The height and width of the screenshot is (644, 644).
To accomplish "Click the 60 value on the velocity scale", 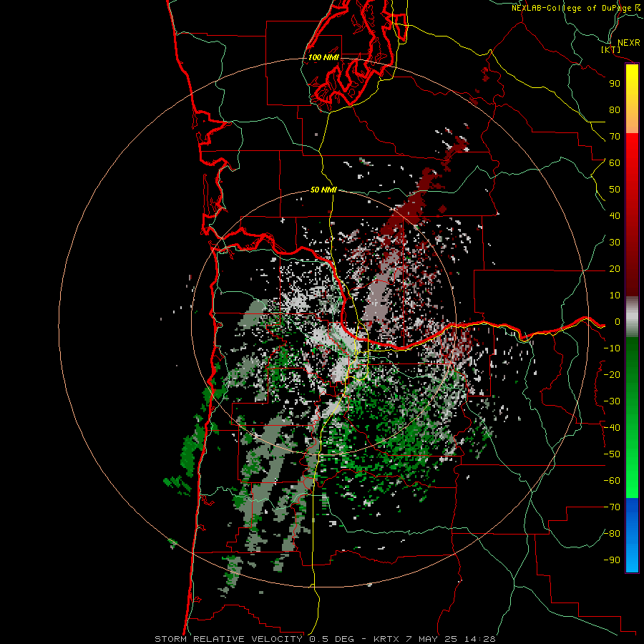I will 615,162.
